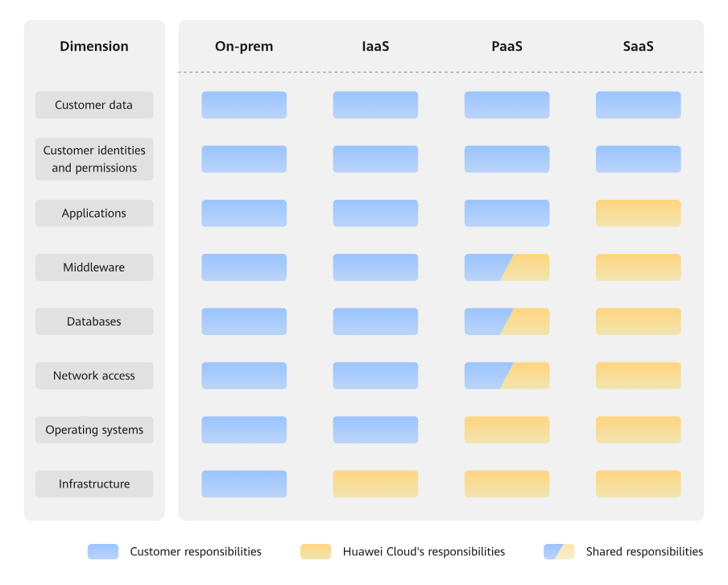Select the On-prem column header
This screenshot has width=728, height=585.
[x=244, y=46]
